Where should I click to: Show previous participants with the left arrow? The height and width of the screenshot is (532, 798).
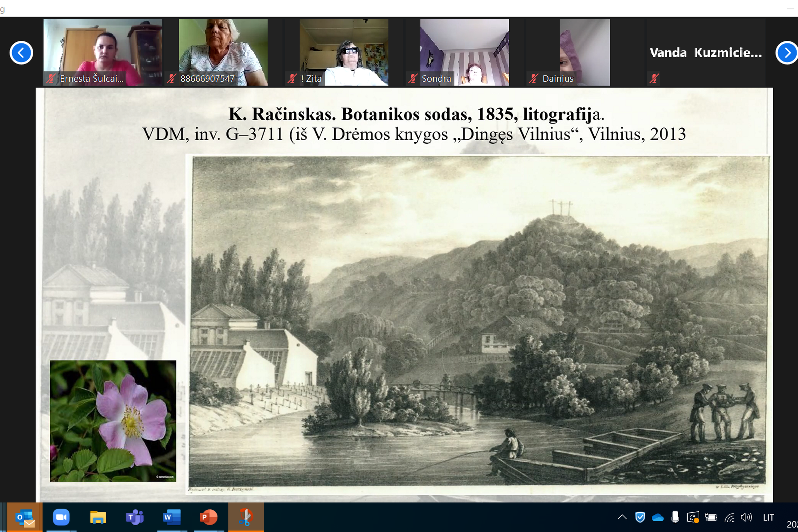click(x=21, y=53)
